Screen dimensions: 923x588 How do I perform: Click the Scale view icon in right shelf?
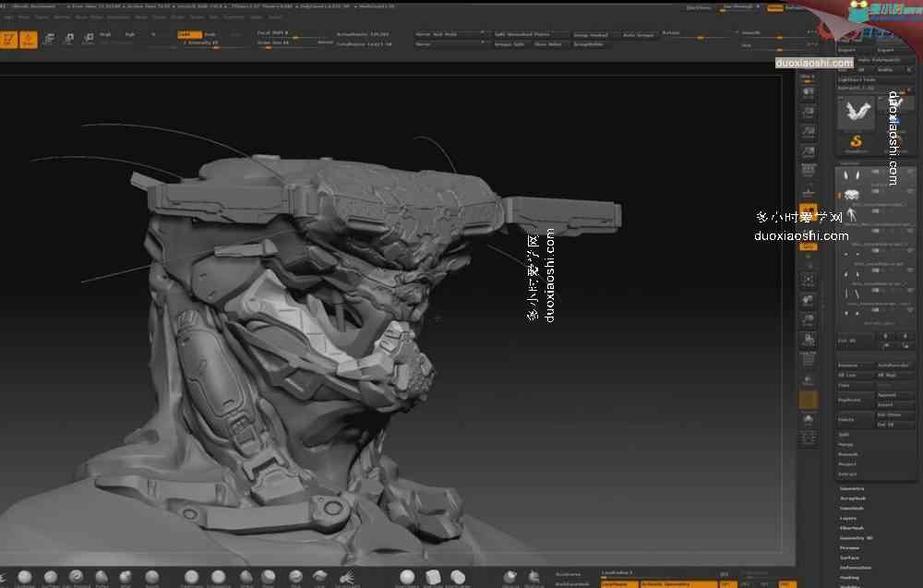click(809, 321)
